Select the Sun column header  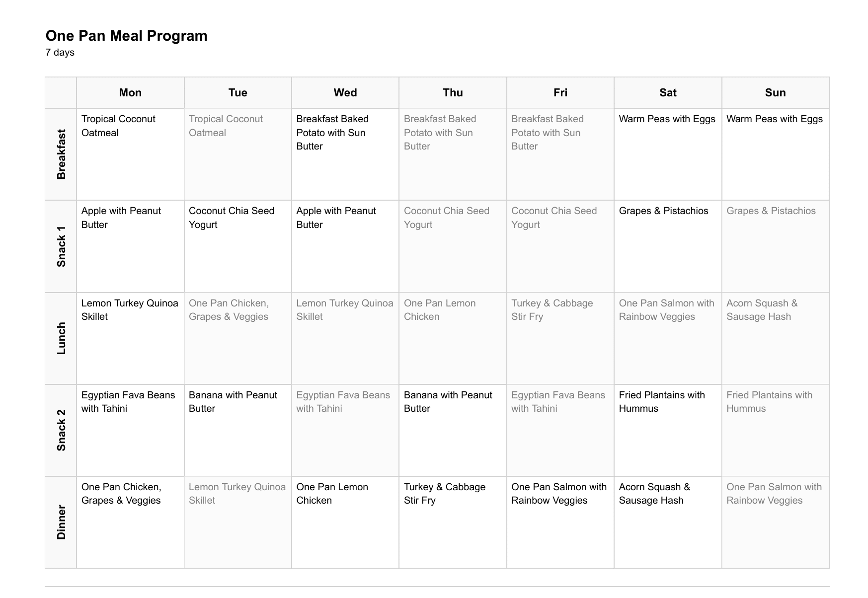[x=775, y=93]
